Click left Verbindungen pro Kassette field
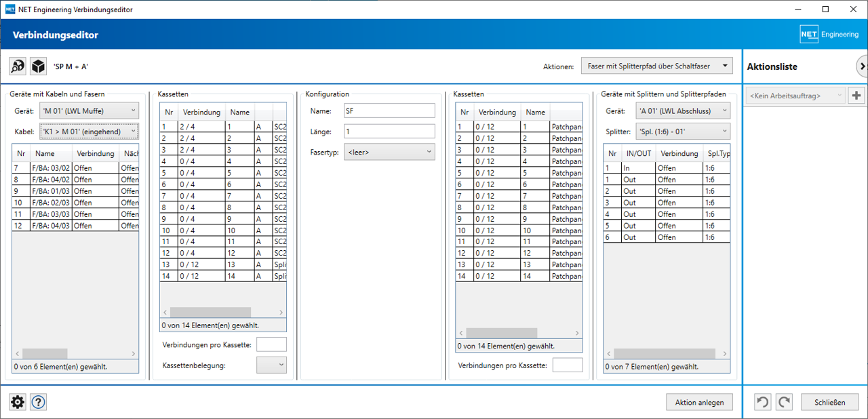 tap(271, 344)
